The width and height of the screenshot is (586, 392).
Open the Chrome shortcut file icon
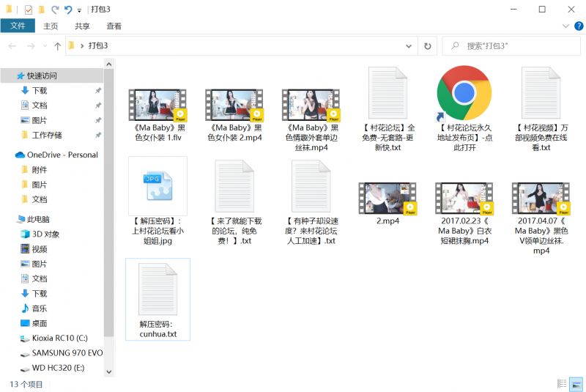tap(464, 94)
